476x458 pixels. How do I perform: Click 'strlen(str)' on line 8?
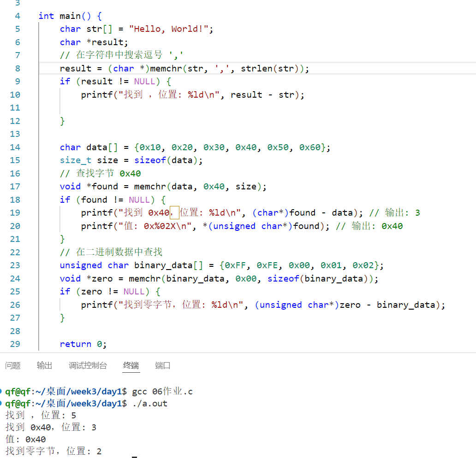point(270,69)
